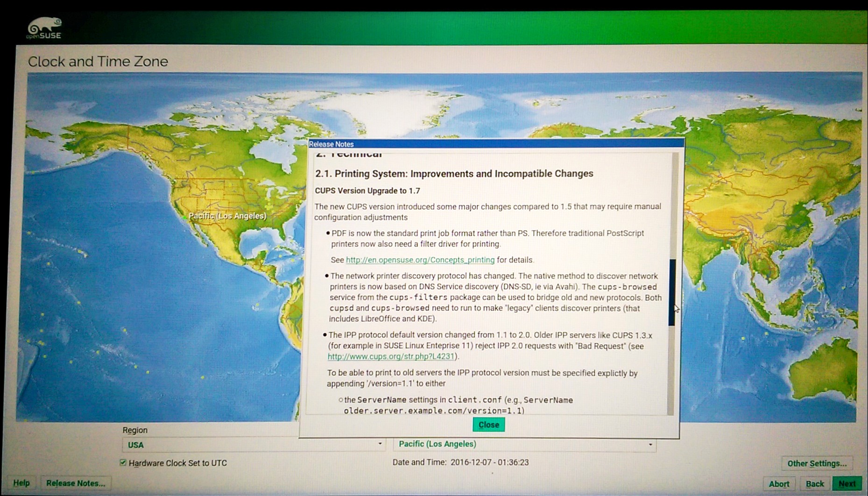
Task: Open the Concepts_printing opensuse.org link
Action: click(x=420, y=260)
